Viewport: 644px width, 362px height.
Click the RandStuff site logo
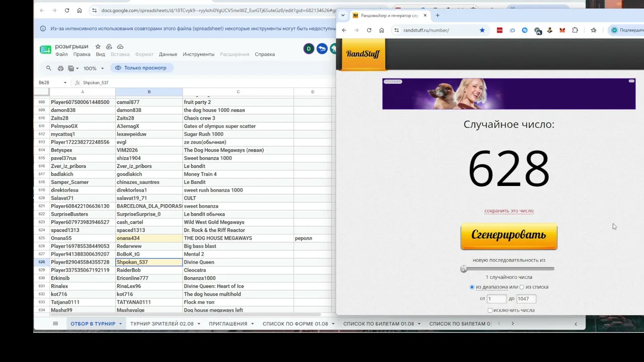coord(363,54)
